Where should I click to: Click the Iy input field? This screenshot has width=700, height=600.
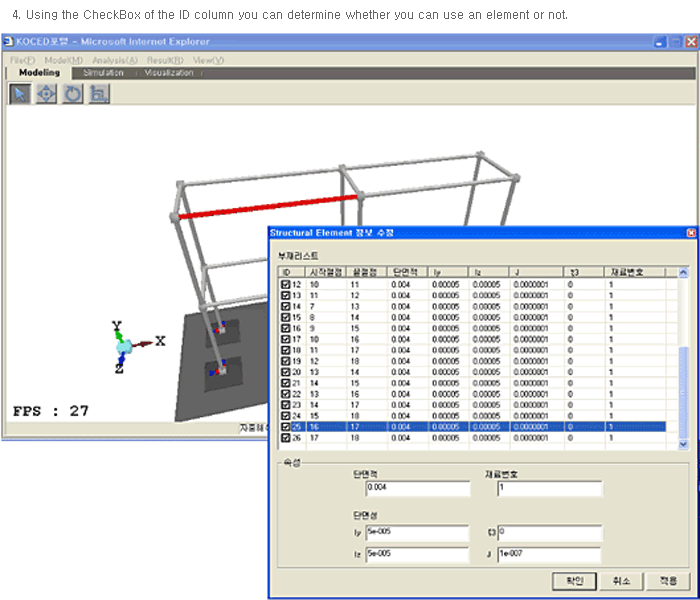pos(416,532)
